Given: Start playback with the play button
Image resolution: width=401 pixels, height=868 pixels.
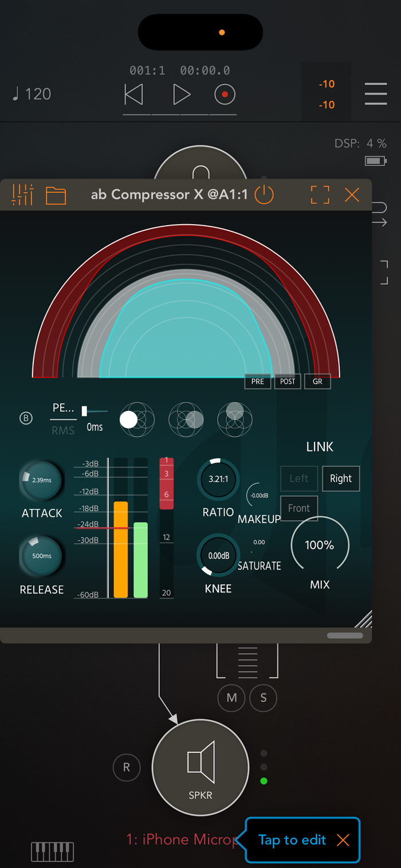Looking at the screenshot, I should [181, 95].
